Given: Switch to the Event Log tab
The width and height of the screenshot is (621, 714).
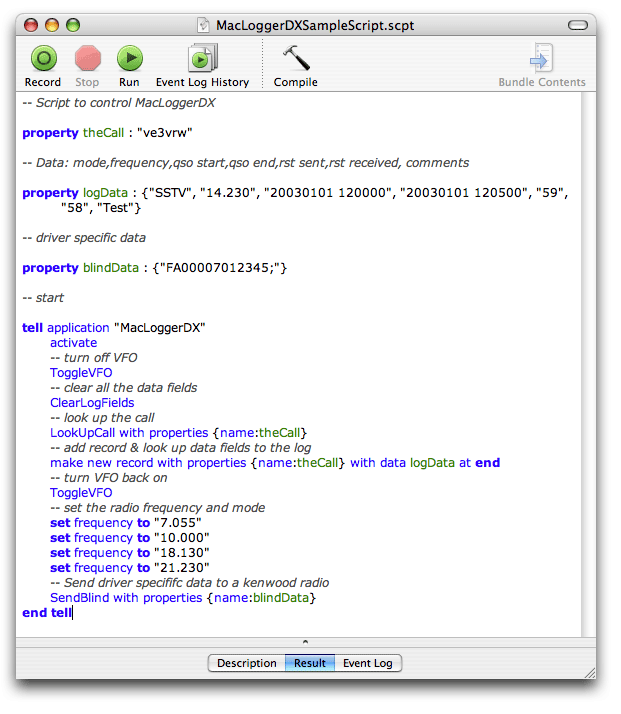Looking at the screenshot, I should (x=368, y=663).
